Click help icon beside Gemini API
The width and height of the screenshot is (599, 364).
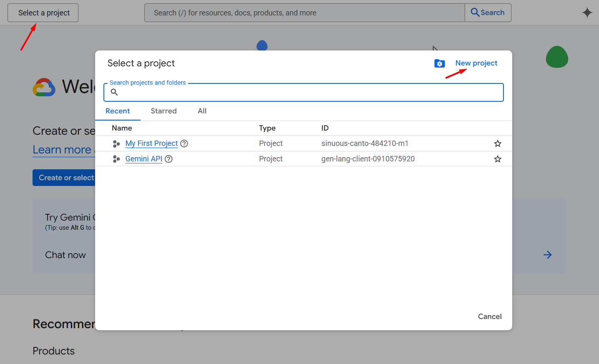[169, 159]
